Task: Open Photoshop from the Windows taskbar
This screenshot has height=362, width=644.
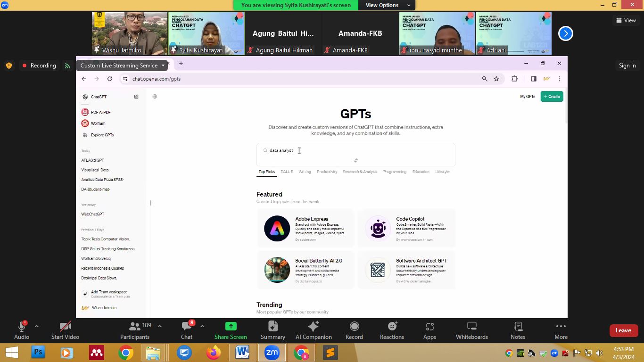Action: (x=38, y=352)
